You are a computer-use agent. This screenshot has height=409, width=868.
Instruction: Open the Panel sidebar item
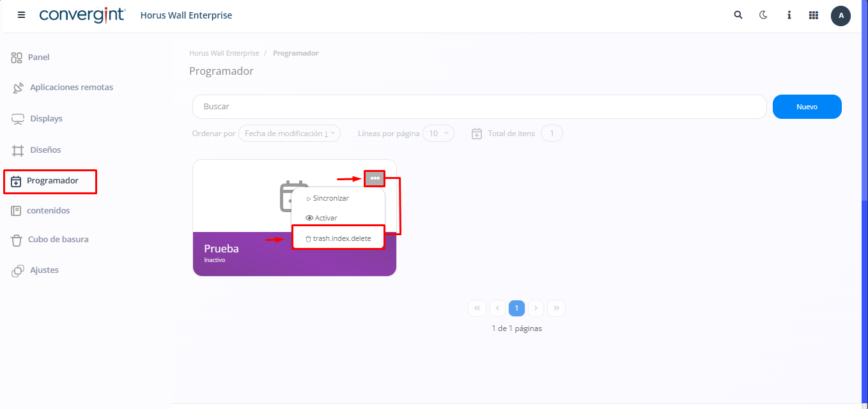pyautogui.click(x=38, y=58)
